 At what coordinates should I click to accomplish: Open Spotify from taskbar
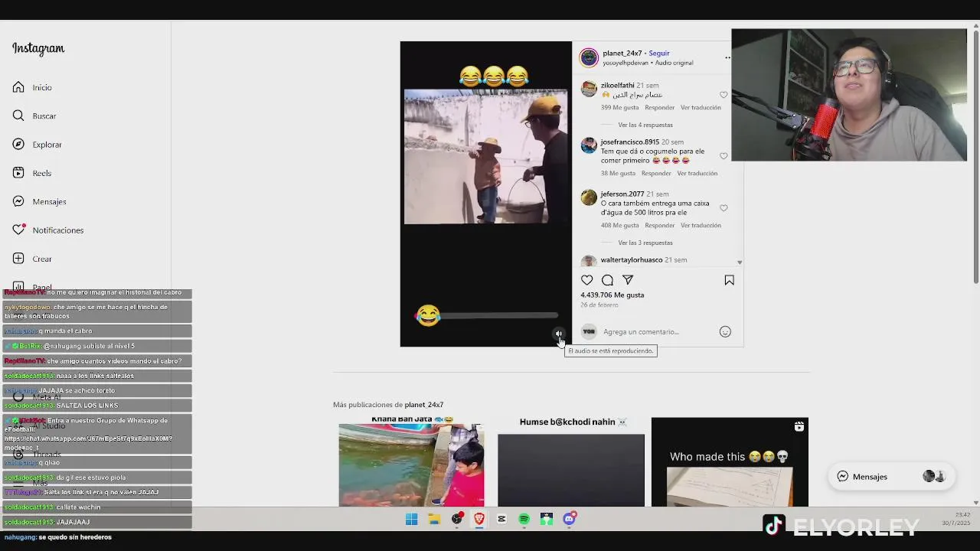click(x=524, y=519)
